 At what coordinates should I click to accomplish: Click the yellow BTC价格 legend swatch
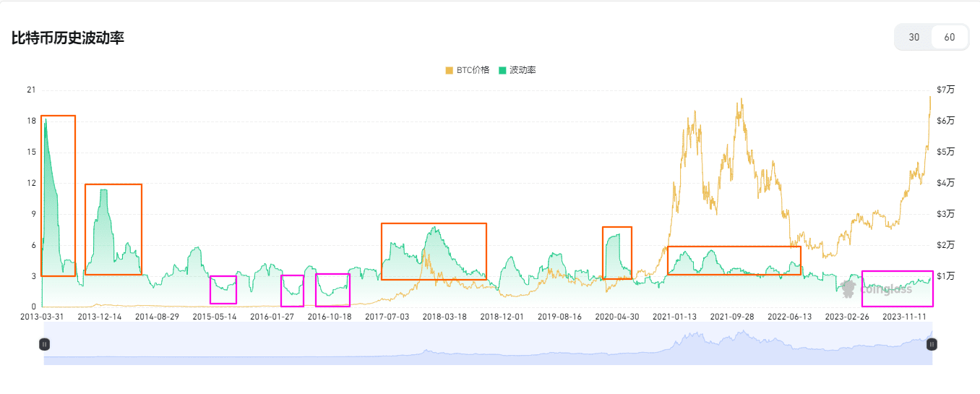point(449,70)
